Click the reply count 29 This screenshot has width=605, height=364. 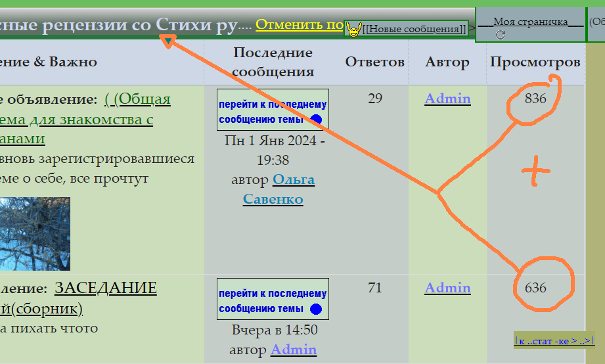click(375, 99)
